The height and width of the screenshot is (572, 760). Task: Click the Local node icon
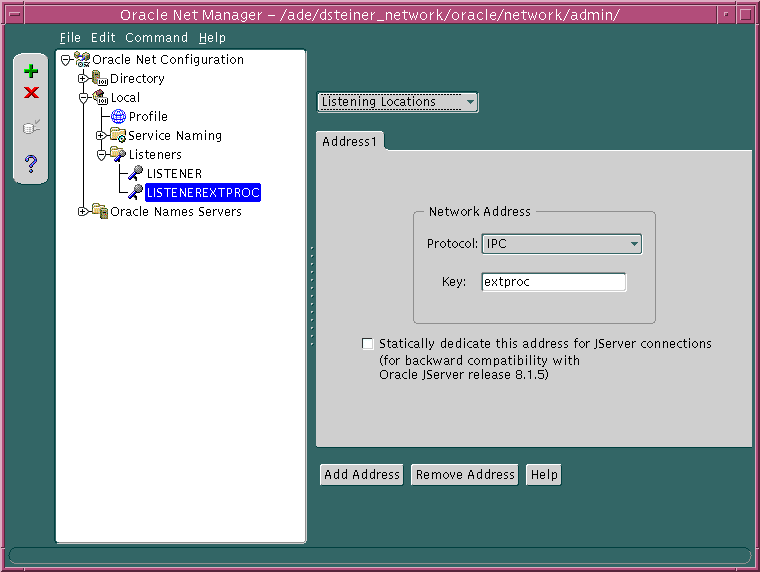100,97
